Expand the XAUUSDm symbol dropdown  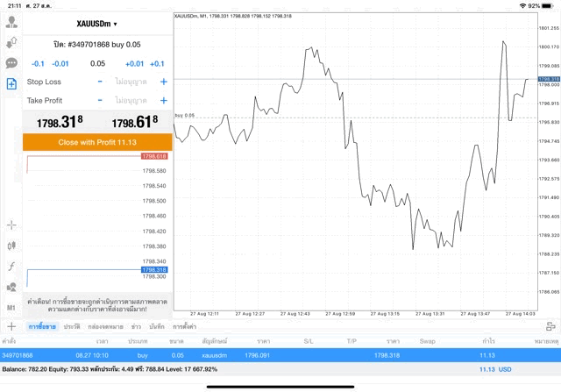(96, 25)
